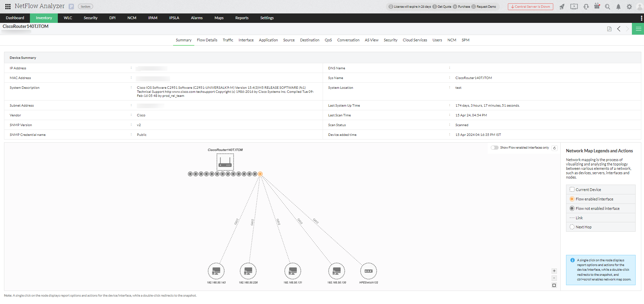Enable Show Flow enabled interfaces only
The image size is (644, 304).
pyautogui.click(x=494, y=148)
